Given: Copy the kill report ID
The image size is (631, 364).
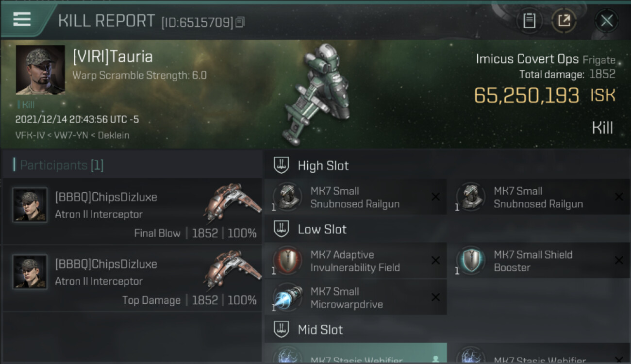Looking at the screenshot, I should tap(240, 22).
